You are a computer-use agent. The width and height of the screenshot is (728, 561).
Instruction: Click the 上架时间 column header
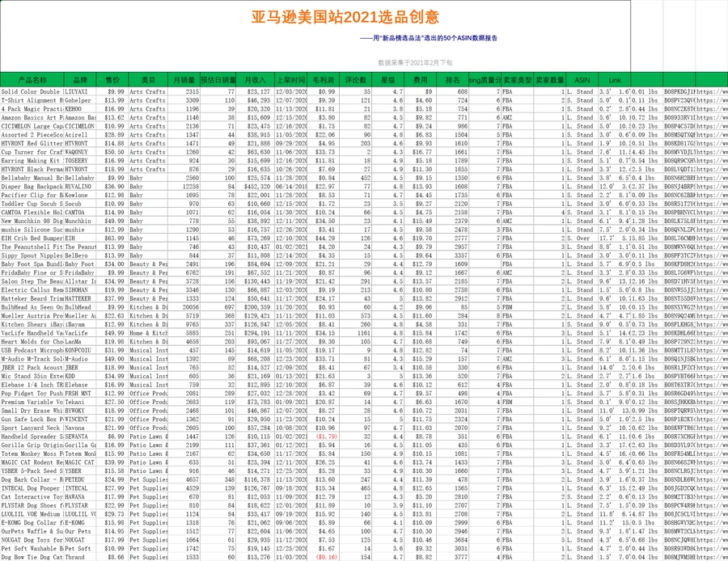290,80
